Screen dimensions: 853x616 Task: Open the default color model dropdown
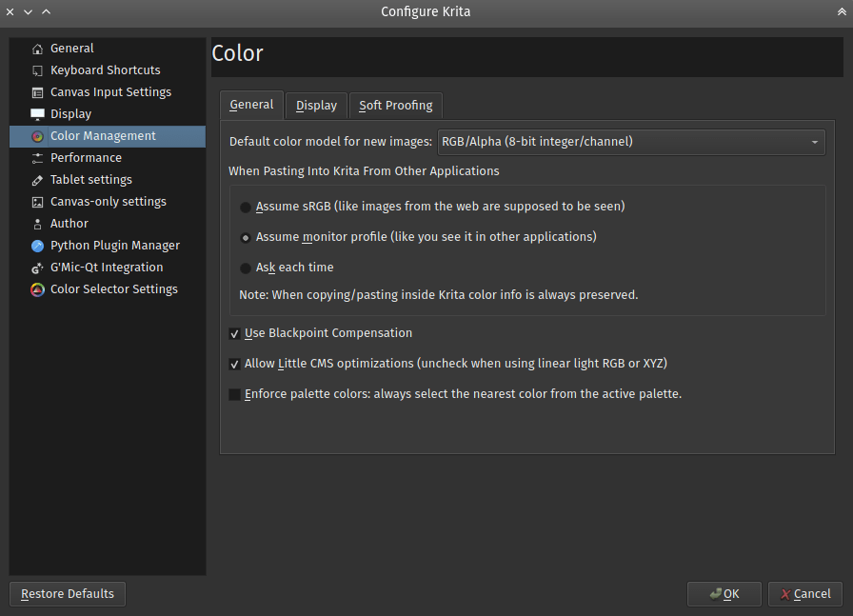point(630,141)
